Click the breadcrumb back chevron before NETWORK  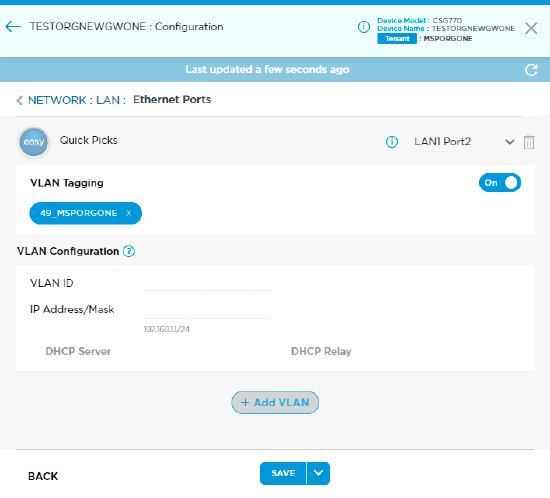click(x=19, y=100)
